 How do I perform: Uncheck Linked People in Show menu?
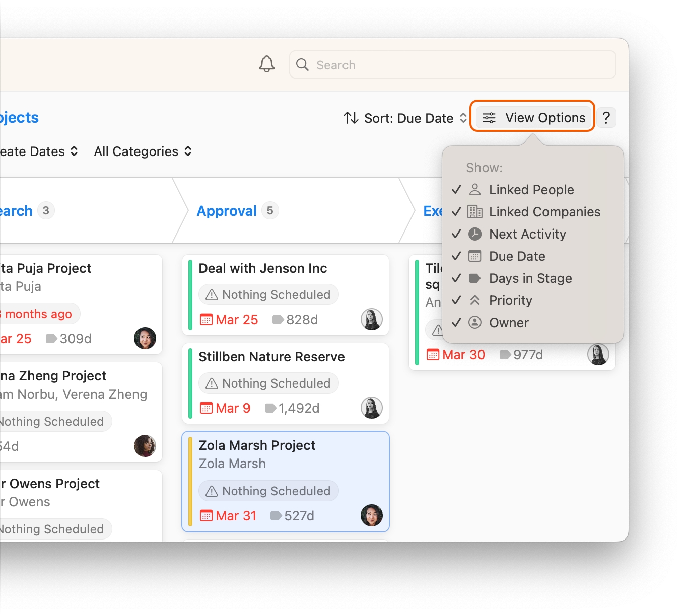tap(531, 190)
